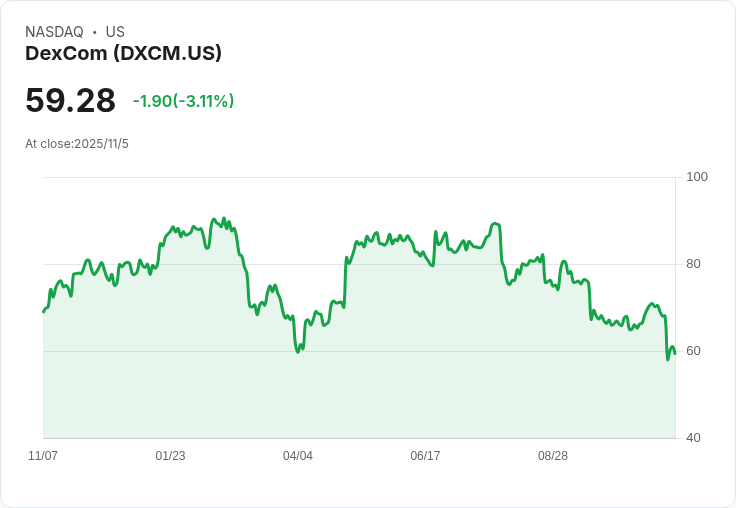The height and width of the screenshot is (508, 736).
Task: Click the 59.28 current price
Action: click(70, 101)
